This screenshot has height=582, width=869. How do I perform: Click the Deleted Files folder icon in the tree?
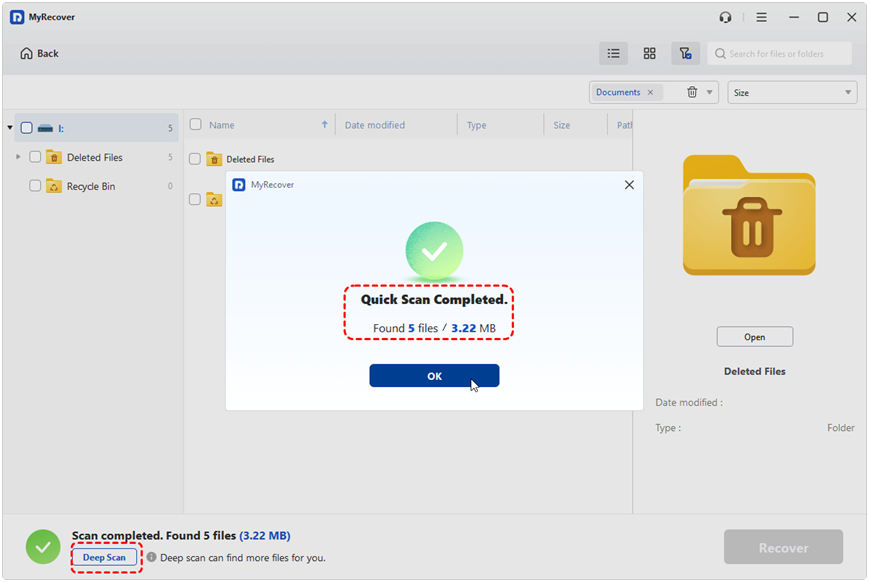click(54, 157)
